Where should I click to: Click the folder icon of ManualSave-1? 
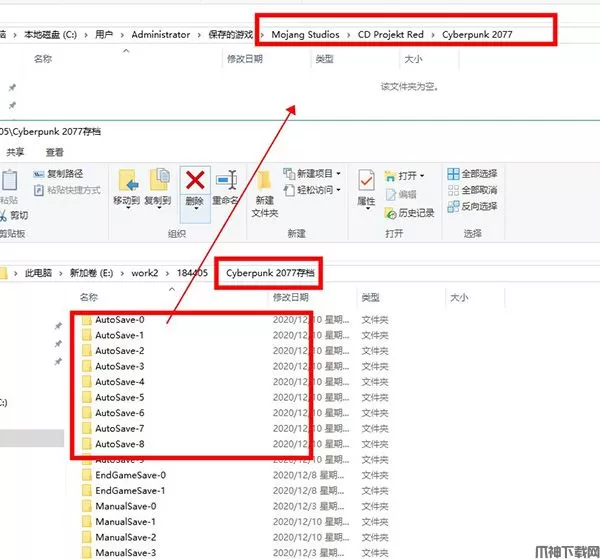click(87, 522)
